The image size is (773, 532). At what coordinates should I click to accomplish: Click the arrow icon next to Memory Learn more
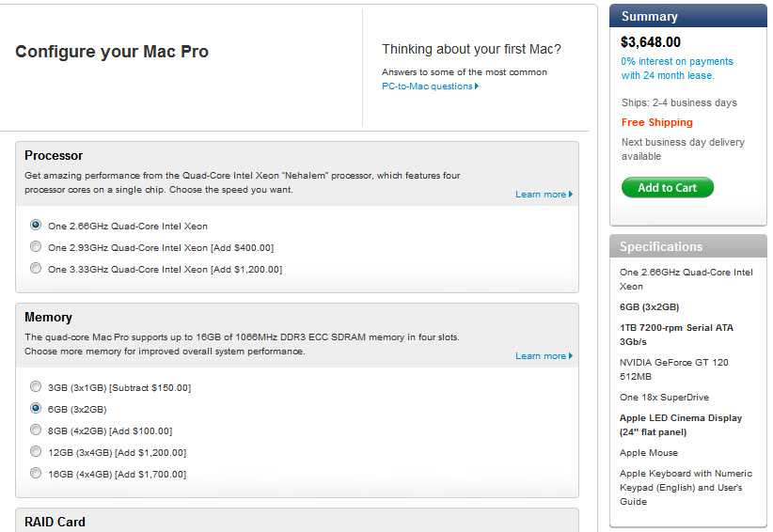pos(571,356)
